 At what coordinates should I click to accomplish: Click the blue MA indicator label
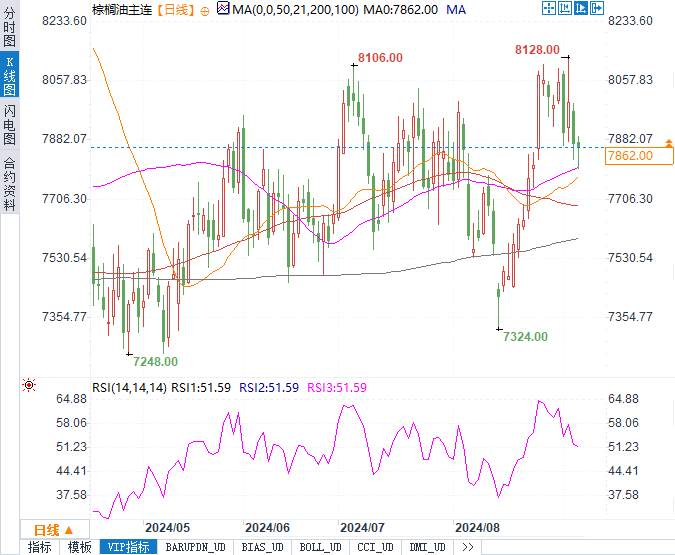click(x=456, y=9)
